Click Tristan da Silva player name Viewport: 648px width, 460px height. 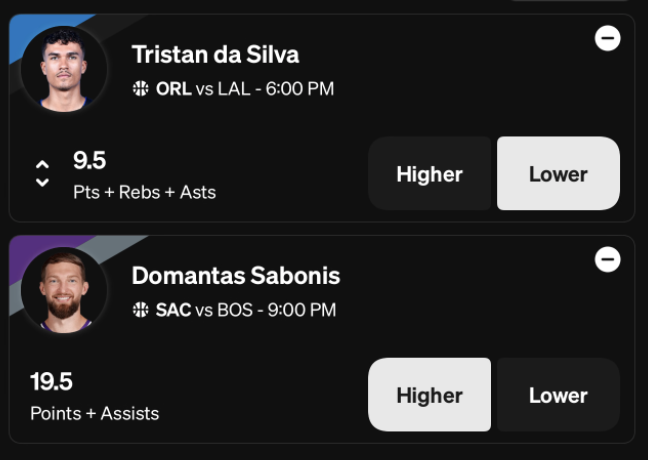215,55
